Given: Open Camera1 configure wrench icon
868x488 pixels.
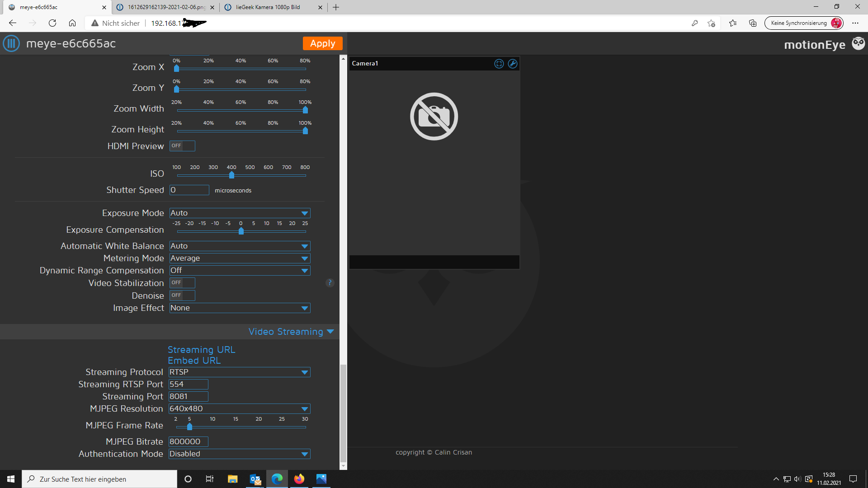Looking at the screenshot, I should click(x=512, y=64).
